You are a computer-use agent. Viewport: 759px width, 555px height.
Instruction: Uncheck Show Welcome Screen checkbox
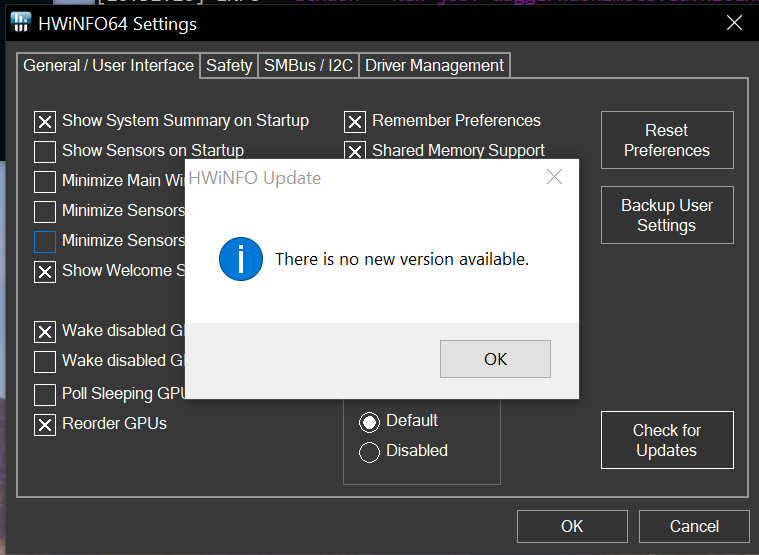(x=45, y=272)
